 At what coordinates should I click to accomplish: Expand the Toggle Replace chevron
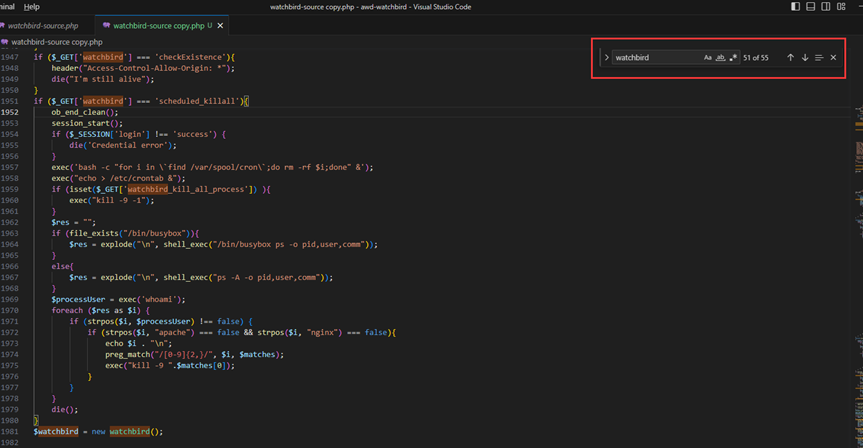[606, 58]
